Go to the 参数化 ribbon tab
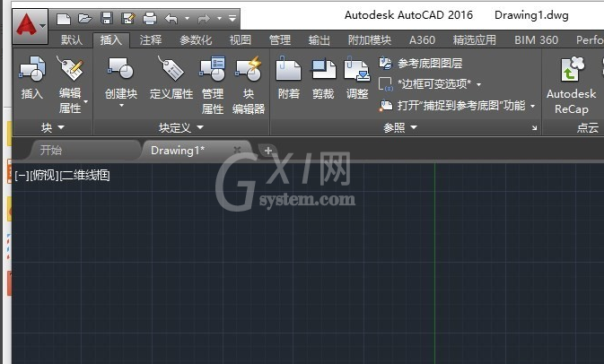 (x=196, y=40)
